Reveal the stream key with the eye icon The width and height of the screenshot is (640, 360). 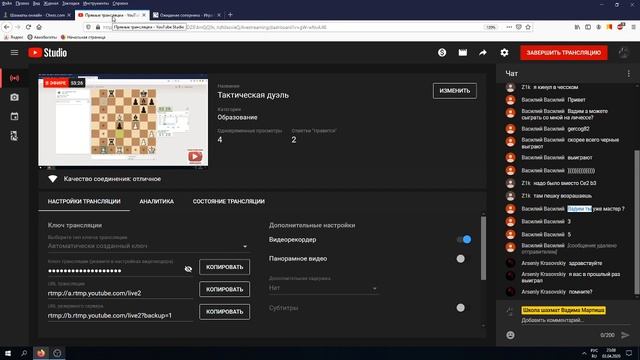coord(188,269)
